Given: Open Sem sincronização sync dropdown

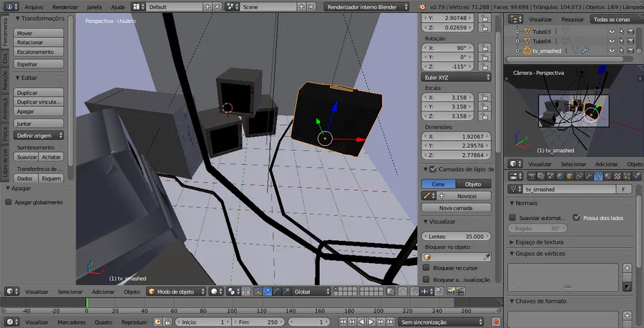Looking at the screenshot, I should pos(441,322).
